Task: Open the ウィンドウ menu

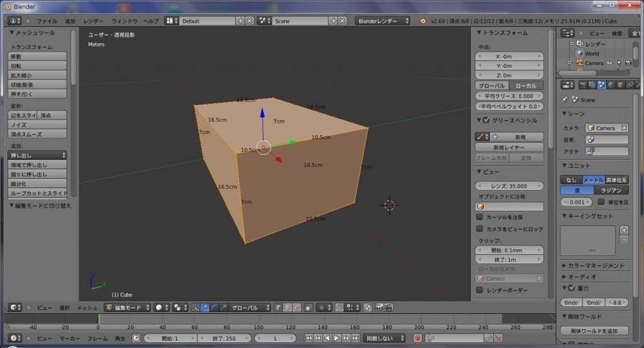Action: [125, 21]
